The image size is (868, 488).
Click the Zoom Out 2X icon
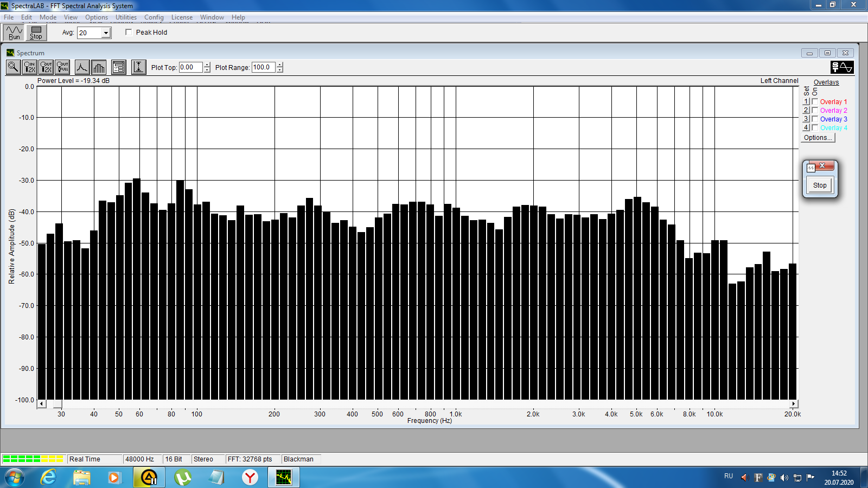[47, 67]
